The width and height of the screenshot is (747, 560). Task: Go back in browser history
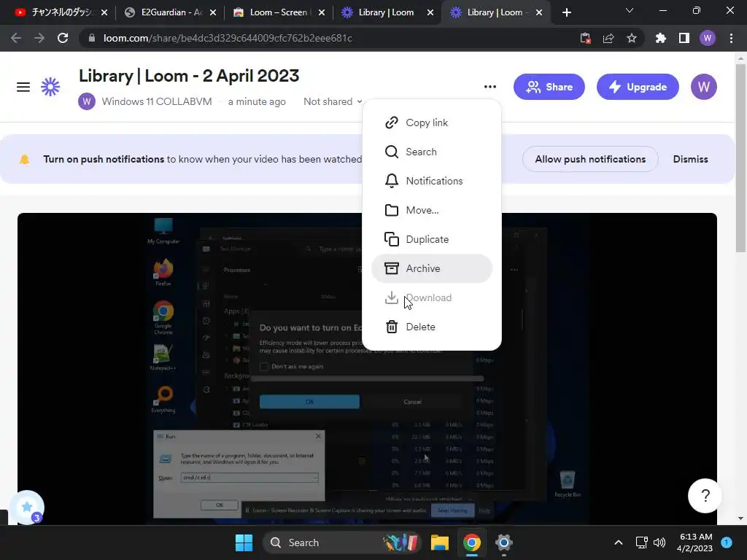tap(16, 38)
